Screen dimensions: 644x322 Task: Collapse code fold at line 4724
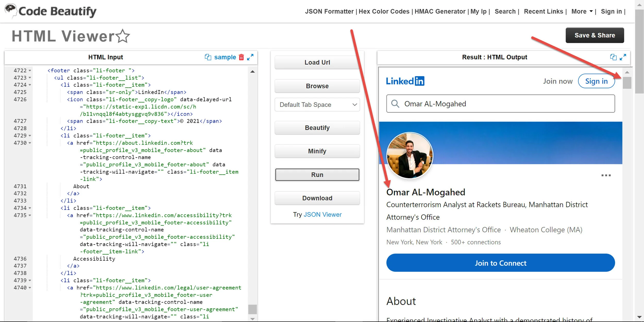(30, 85)
